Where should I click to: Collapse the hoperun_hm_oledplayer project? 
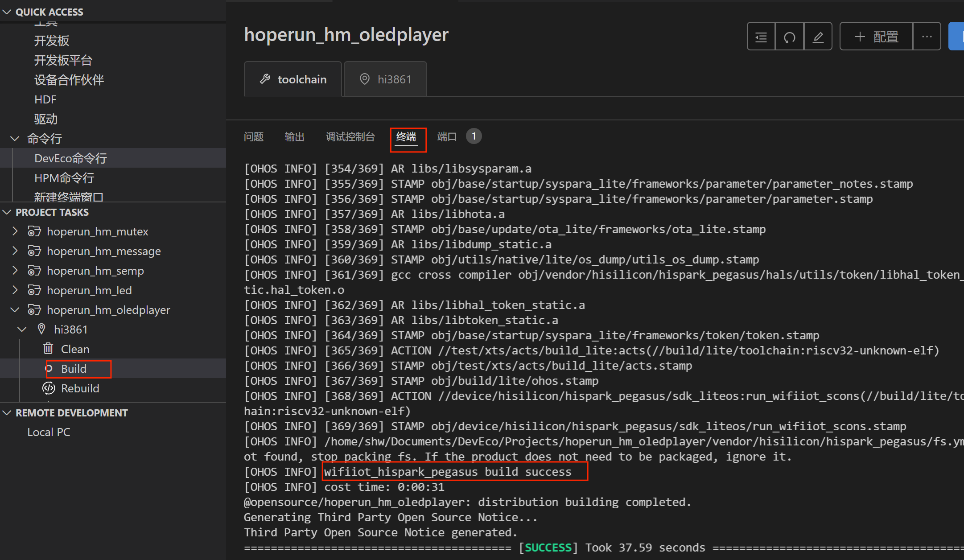click(15, 310)
